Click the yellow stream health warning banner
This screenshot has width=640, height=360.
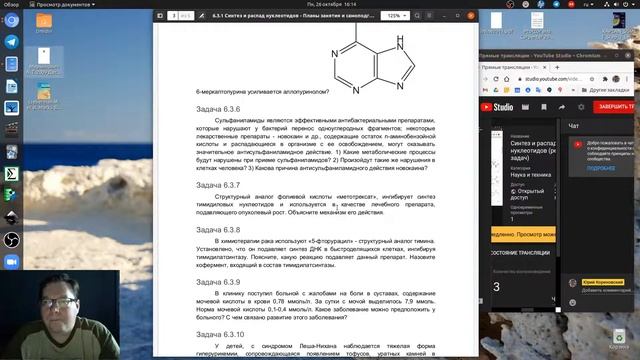523,234
